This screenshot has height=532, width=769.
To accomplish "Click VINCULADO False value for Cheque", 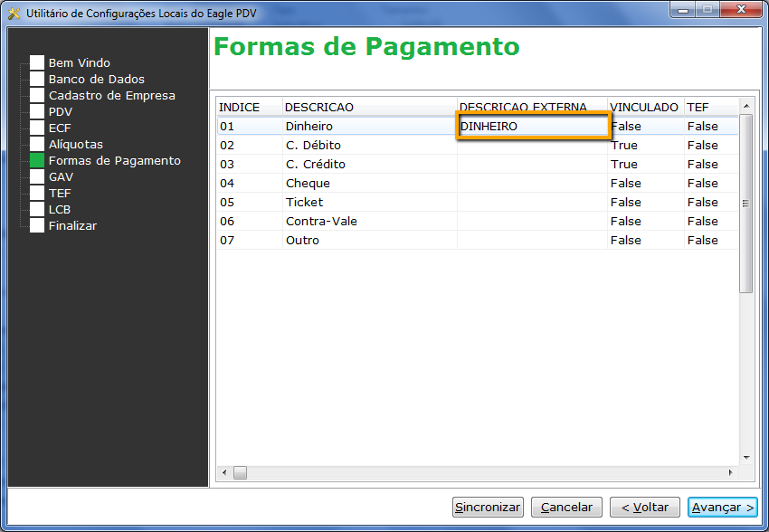I will [x=645, y=184].
